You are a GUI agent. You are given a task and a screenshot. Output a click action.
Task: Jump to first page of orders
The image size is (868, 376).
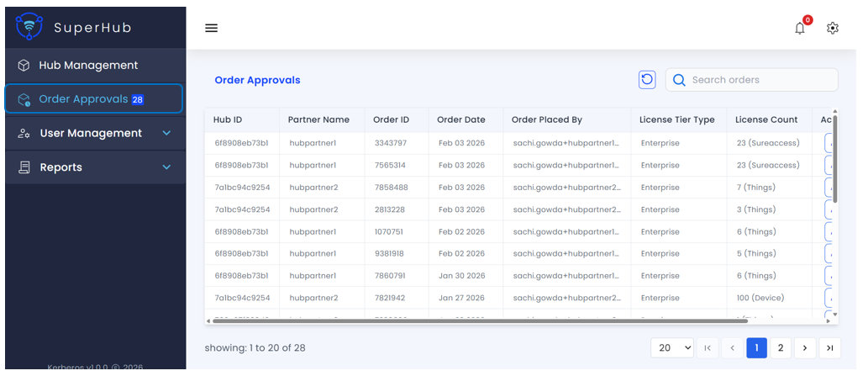pos(708,348)
